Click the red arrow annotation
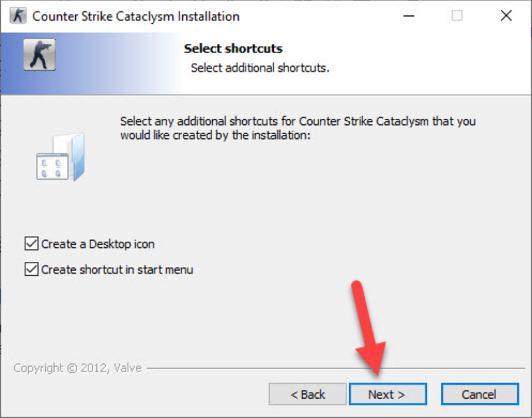The height and width of the screenshot is (418, 532). (x=368, y=327)
